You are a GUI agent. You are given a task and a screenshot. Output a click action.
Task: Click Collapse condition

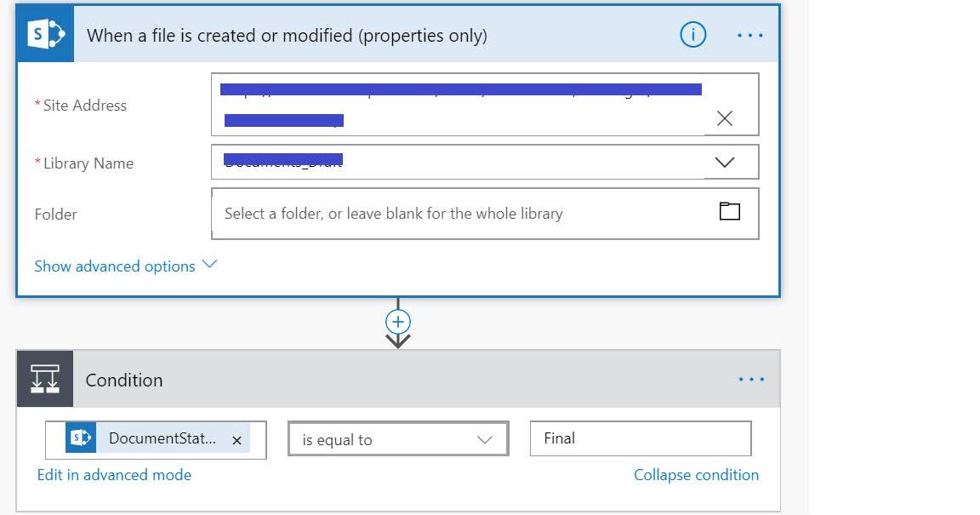pos(696,475)
